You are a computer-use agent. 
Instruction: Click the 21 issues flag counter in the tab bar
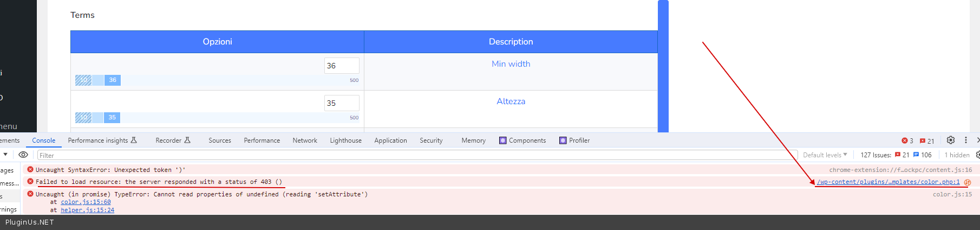(x=927, y=140)
